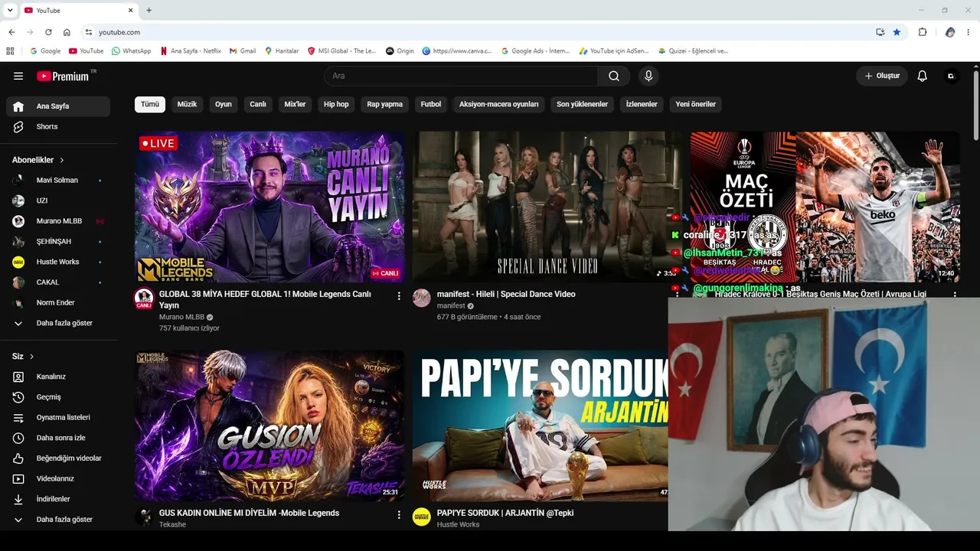Reload the page in the browser

point(48,32)
